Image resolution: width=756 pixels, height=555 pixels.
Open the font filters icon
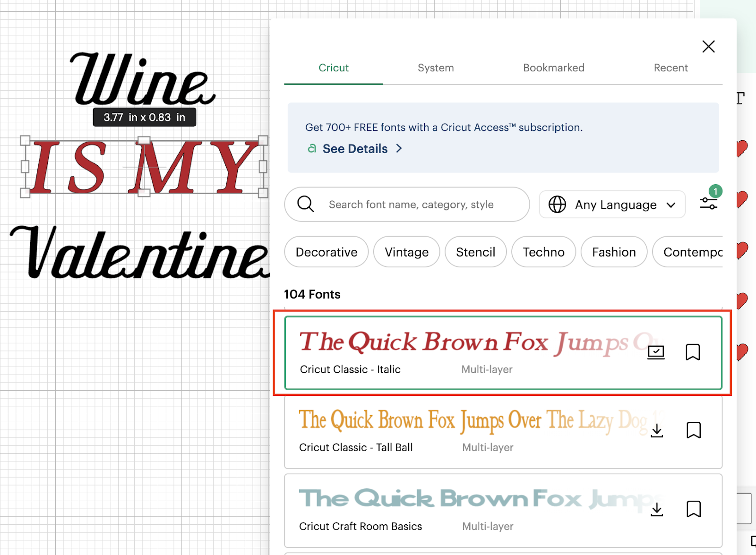coord(708,204)
